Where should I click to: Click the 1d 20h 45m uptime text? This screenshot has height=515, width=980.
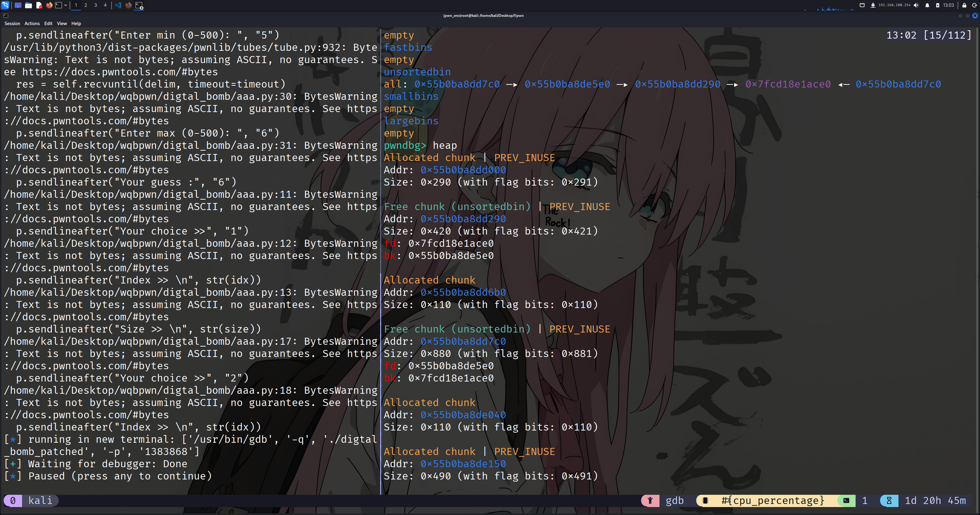click(x=935, y=501)
